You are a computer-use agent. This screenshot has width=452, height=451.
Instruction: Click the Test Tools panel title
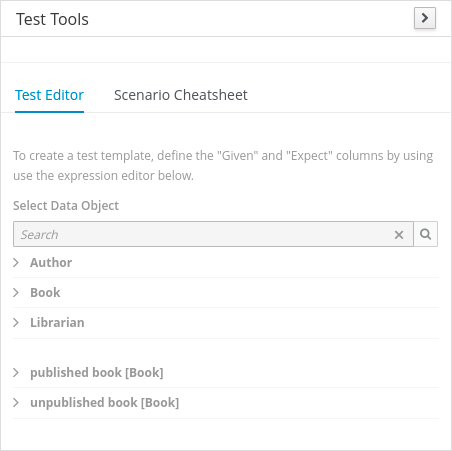coord(52,19)
